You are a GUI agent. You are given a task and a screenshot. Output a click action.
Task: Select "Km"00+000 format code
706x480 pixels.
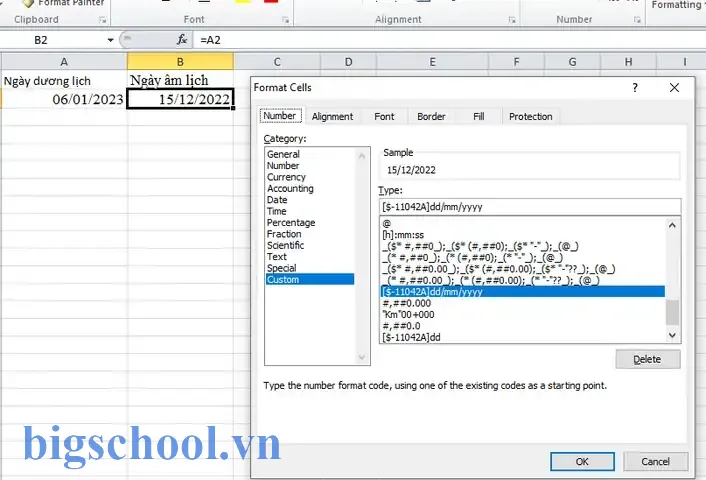523,314
